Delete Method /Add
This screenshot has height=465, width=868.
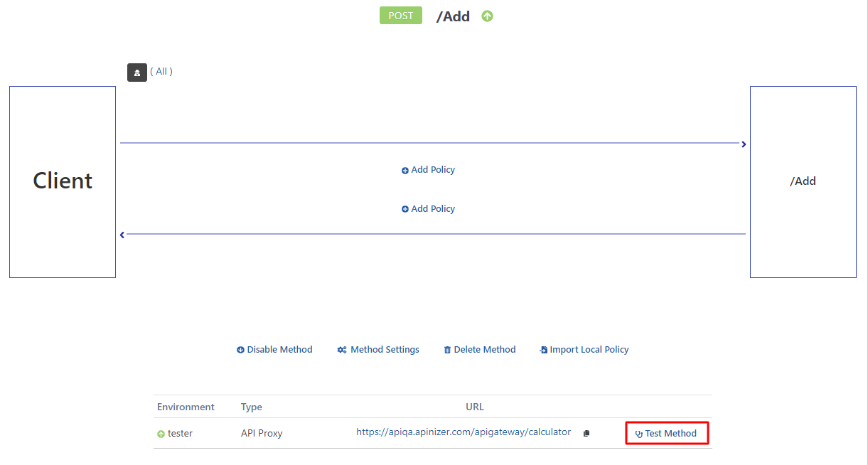[480, 350]
